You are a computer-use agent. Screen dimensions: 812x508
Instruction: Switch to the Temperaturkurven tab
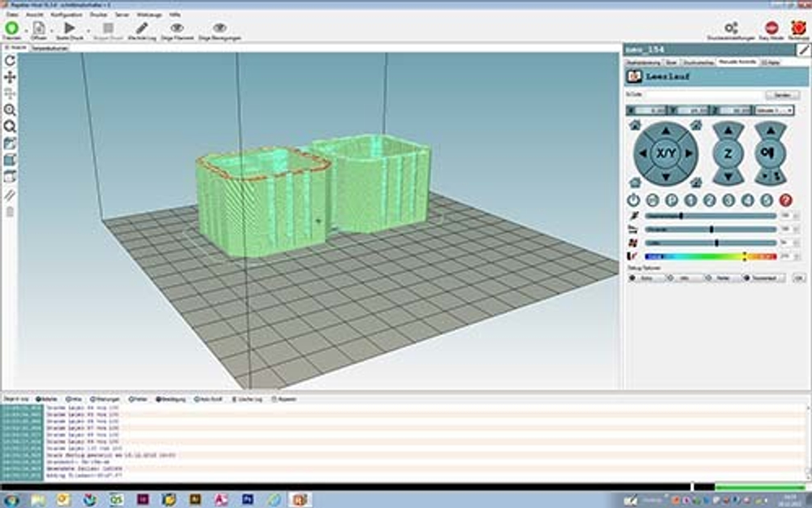tap(50, 49)
